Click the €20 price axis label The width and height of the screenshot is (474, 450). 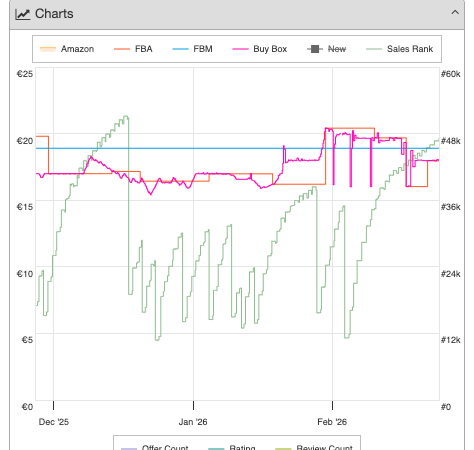coord(25,141)
